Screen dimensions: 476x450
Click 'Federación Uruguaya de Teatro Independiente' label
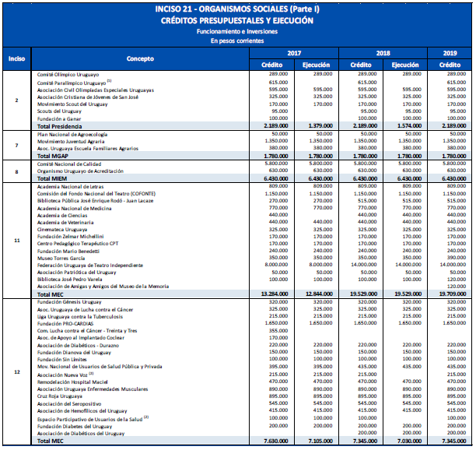coord(90,265)
